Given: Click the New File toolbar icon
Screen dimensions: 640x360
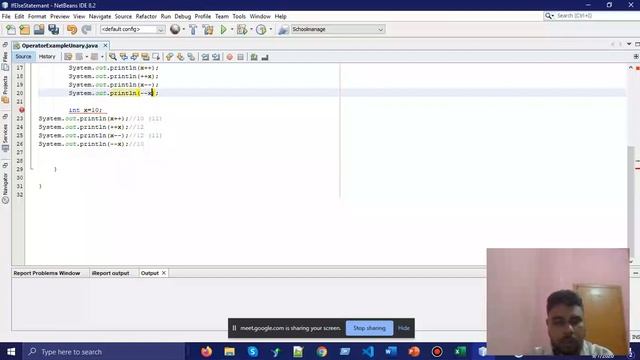Looking at the screenshot, I should click(x=11, y=29).
